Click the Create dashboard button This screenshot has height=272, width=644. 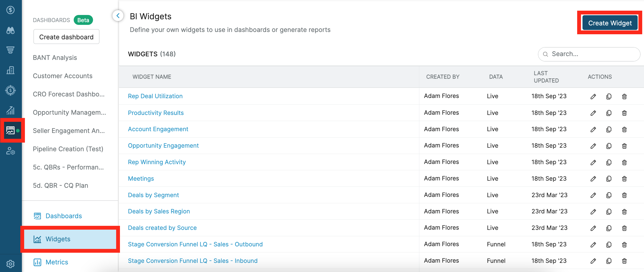point(66,37)
